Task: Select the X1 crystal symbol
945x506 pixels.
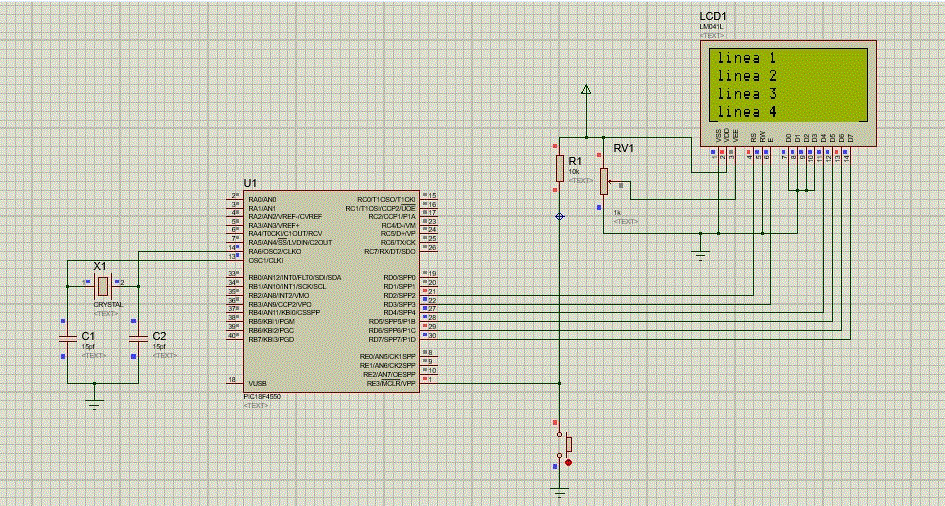Action: click(x=103, y=285)
